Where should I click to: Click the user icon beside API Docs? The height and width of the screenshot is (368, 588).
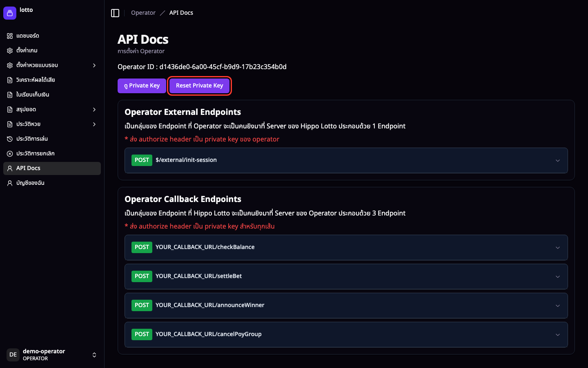10,168
